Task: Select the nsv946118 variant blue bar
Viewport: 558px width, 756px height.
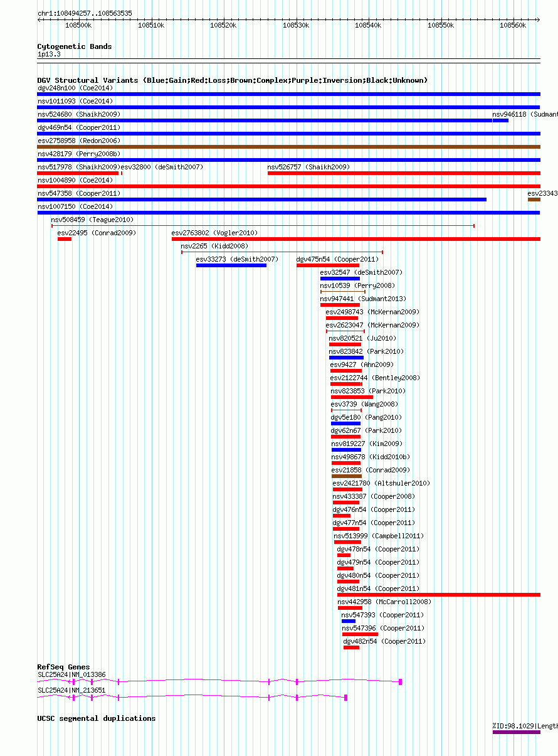Action: pyautogui.click(x=500, y=120)
